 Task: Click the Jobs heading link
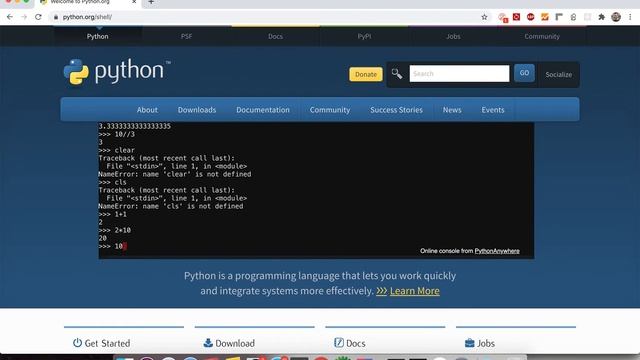pos(486,343)
